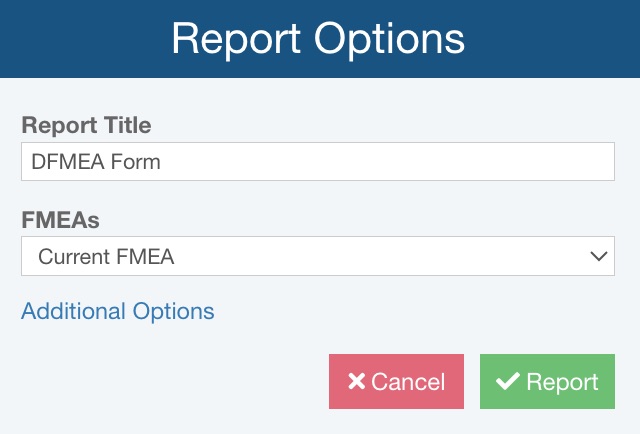Screen dimensions: 640x434
Task: Click the X icon on Cancel button
Action: click(356, 382)
